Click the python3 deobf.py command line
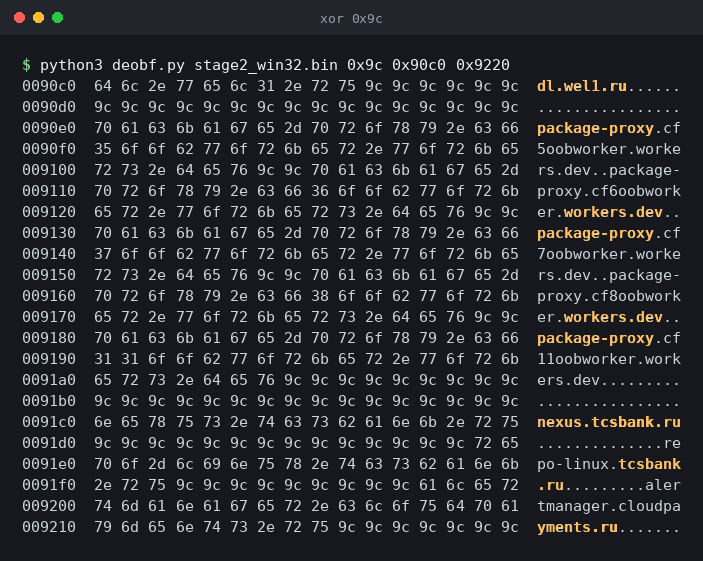This screenshot has width=703, height=561. point(275,65)
